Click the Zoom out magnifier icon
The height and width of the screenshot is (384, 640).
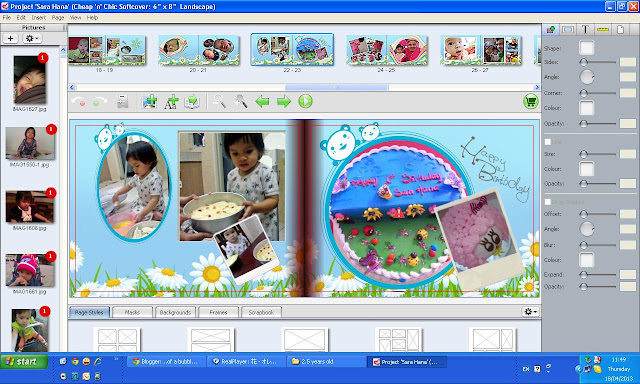219,101
